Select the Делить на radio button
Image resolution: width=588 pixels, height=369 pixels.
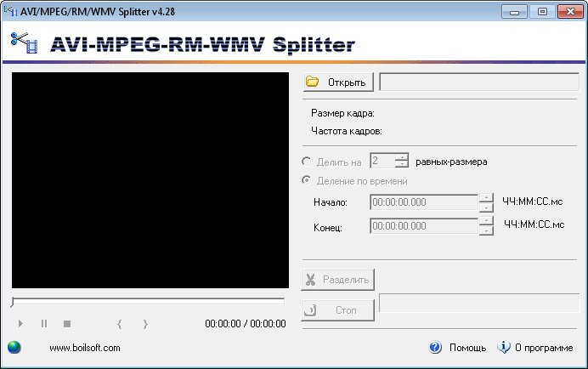tap(307, 162)
